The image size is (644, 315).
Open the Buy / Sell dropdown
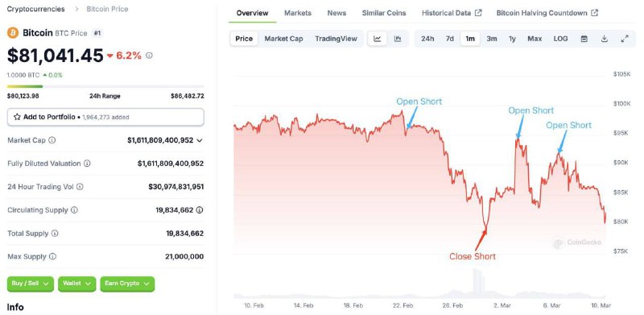pos(31,284)
